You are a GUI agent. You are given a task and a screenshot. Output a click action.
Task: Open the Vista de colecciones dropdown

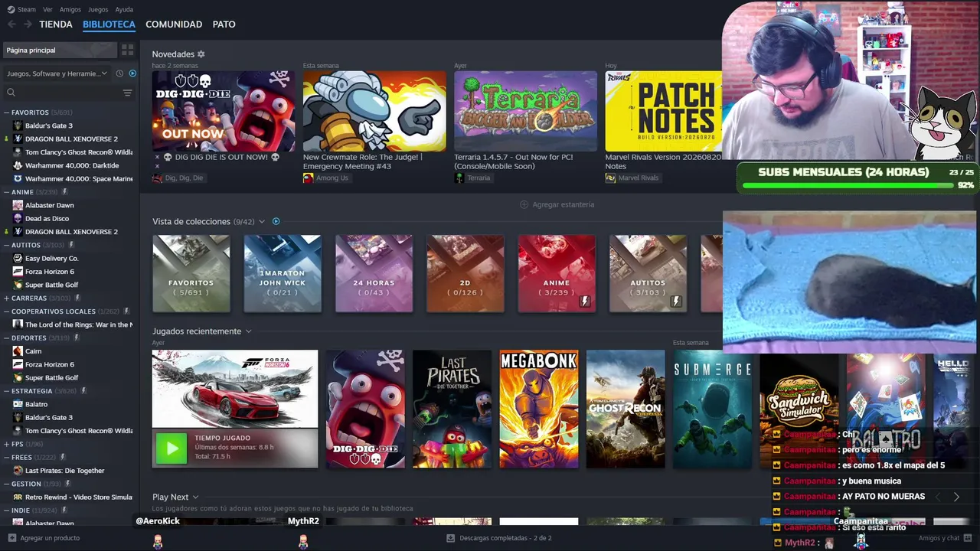pyautogui.click(x=261, y=222)
